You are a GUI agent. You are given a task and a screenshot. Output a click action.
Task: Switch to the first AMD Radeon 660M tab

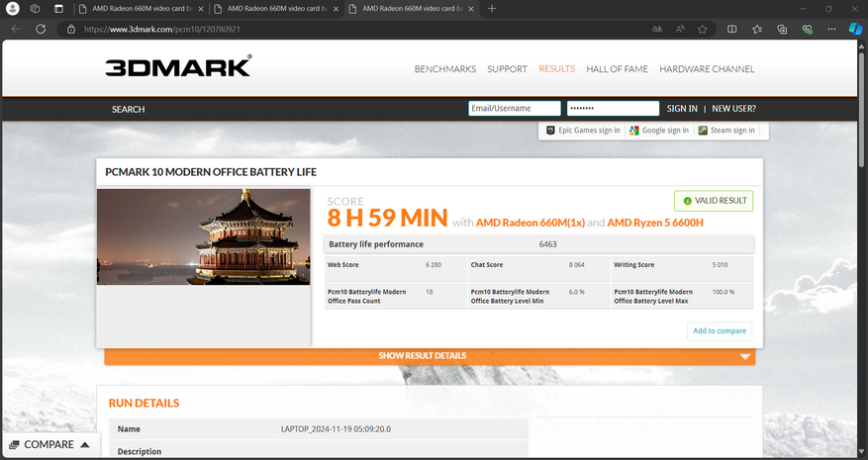tap(142, 9)
